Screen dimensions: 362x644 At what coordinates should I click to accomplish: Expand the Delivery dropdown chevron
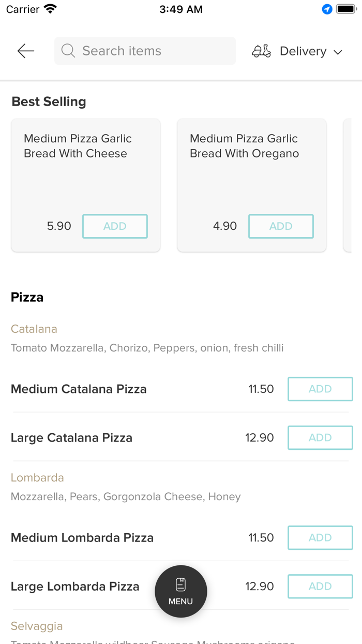(338, 52)
